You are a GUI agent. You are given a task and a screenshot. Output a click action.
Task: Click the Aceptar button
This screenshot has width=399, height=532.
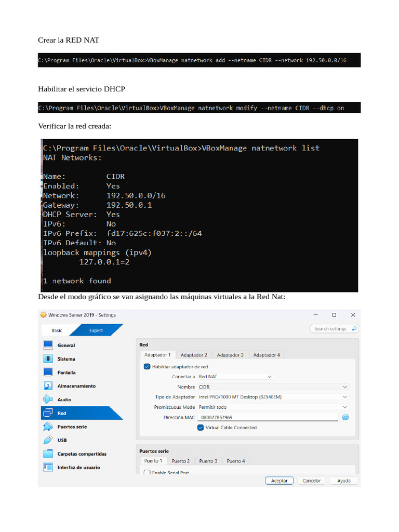[279, 481]
